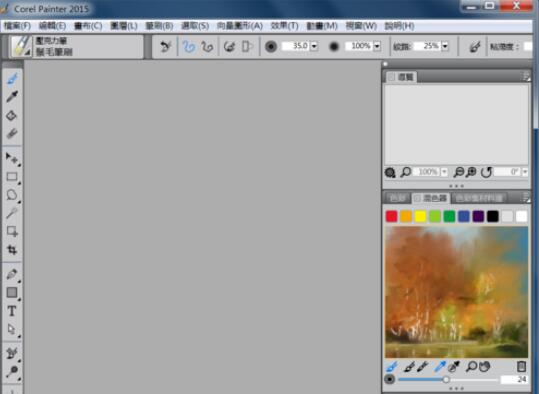Viewport: 539px width, 394px height.
Task: Open the 視窗(W) Window menu
Action: [361, 26]
